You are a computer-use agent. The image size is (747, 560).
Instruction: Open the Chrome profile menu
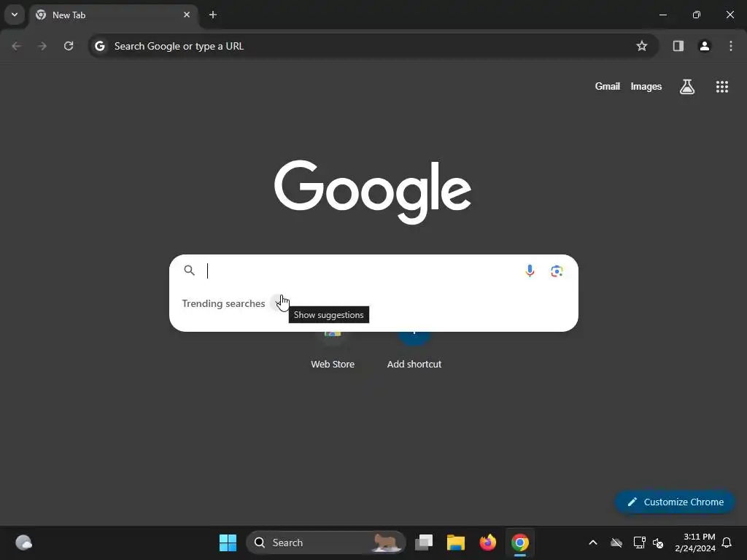pos(705,46)
